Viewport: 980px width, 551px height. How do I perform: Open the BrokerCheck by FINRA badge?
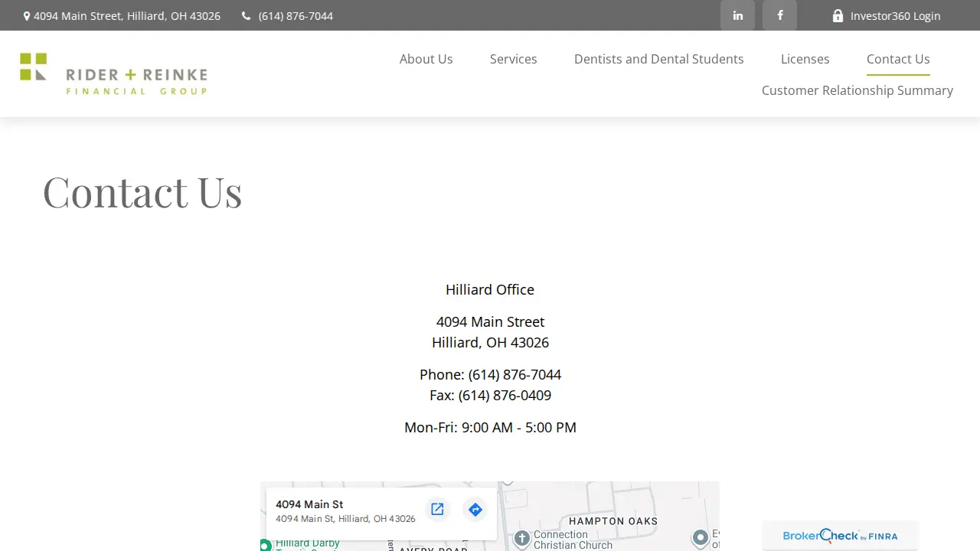click(x=840, y=536)
